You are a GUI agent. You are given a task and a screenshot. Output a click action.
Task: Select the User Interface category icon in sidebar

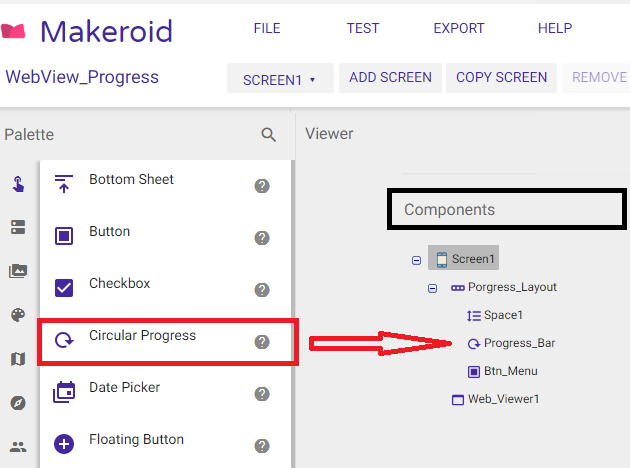coord(18,183)
